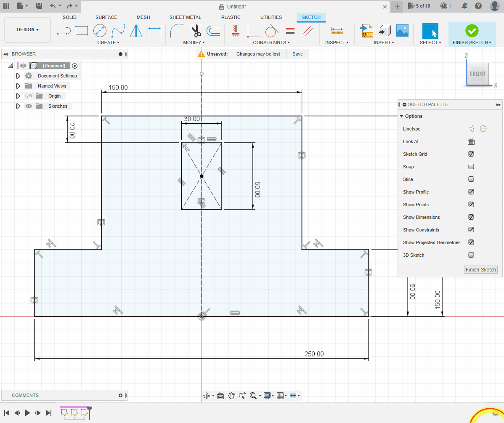
Task: Select the Line sketch tool
Action: coord(64,31)
